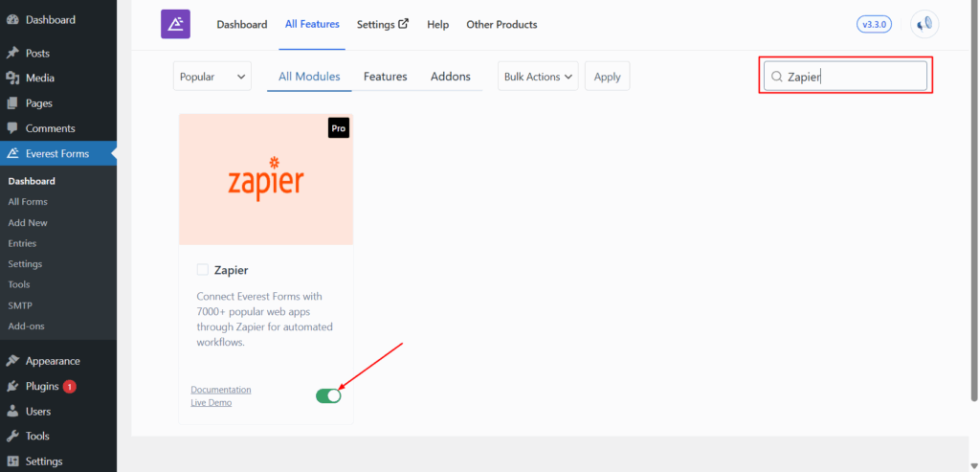This screenshot has width=980, height=472.
Task: Click the Zapier card title text
Action: (232, 270)
